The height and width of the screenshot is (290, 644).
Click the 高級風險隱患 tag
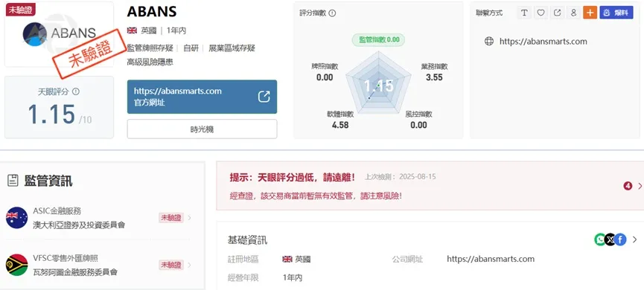[x=150, y=62]
